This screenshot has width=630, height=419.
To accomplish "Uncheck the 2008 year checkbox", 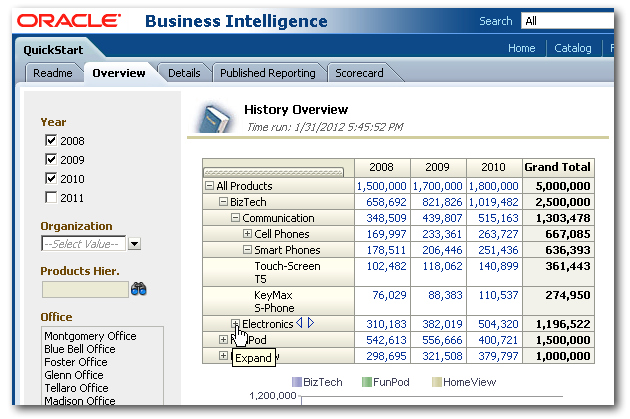I will (x=51, y=140).
